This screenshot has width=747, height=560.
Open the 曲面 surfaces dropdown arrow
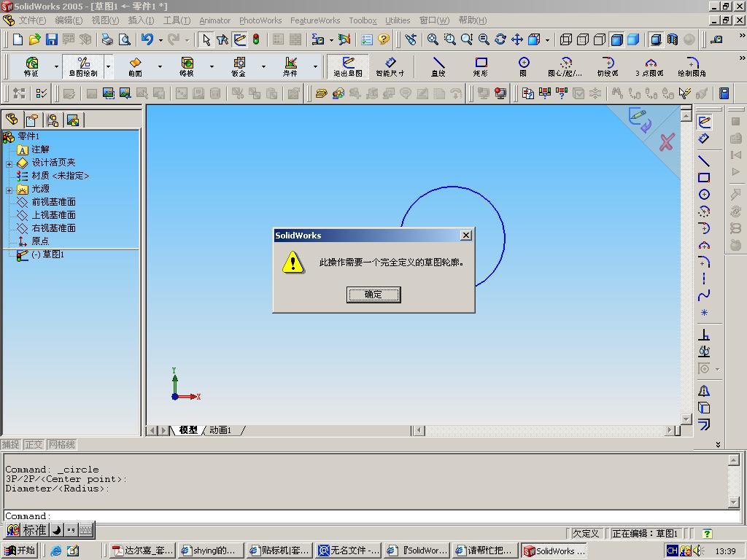pyautogui.click(x=160, y=66)
